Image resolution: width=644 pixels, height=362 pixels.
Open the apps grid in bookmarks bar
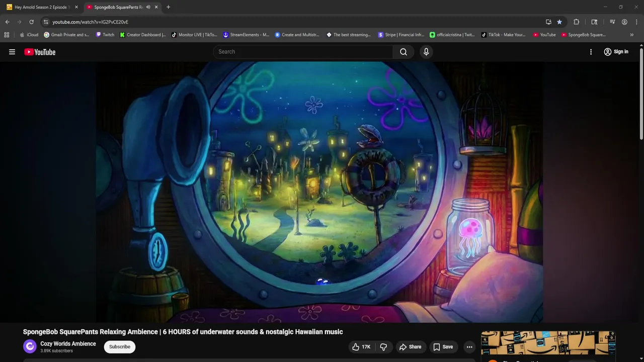pos(7,35)
